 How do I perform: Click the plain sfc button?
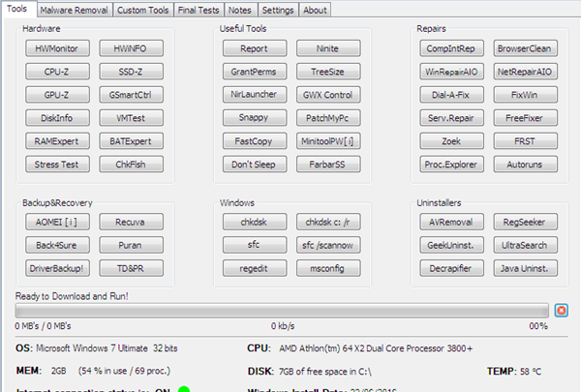click(255, 245)
